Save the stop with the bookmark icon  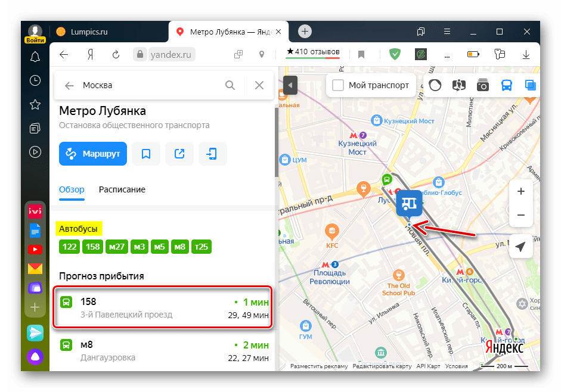point(146,154)
